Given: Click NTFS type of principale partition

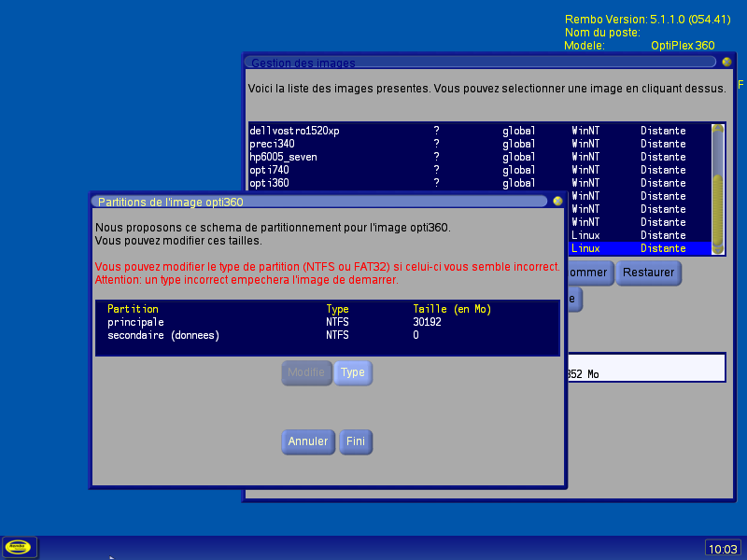Looking at the screenshot, I should point(337,322).
